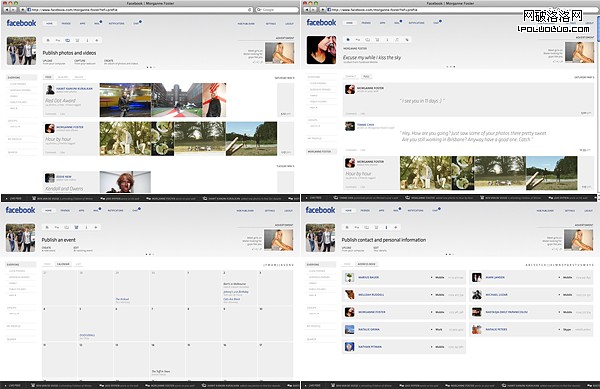
Task: Click the status icon above "Excuse my while I kiss the sky"
Action: pyautogui.click(x=348, y=39)
